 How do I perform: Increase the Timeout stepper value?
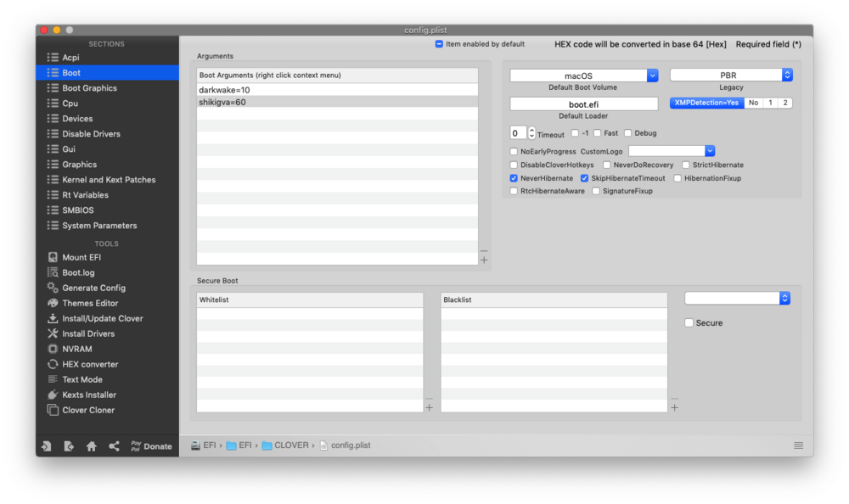531,130
